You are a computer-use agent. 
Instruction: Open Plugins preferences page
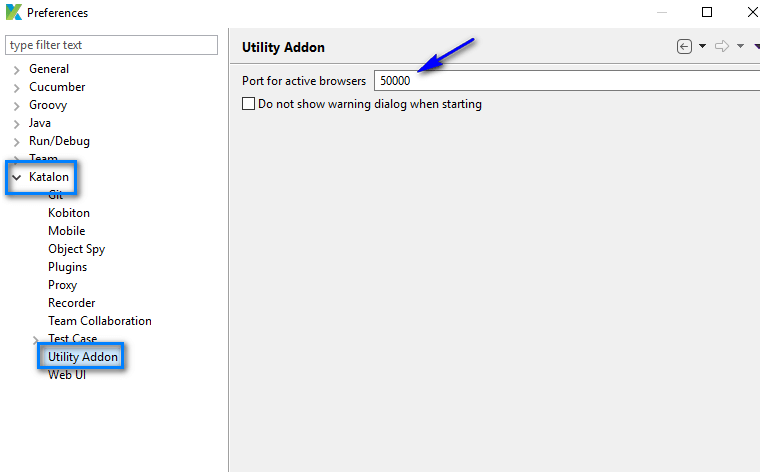67,267
